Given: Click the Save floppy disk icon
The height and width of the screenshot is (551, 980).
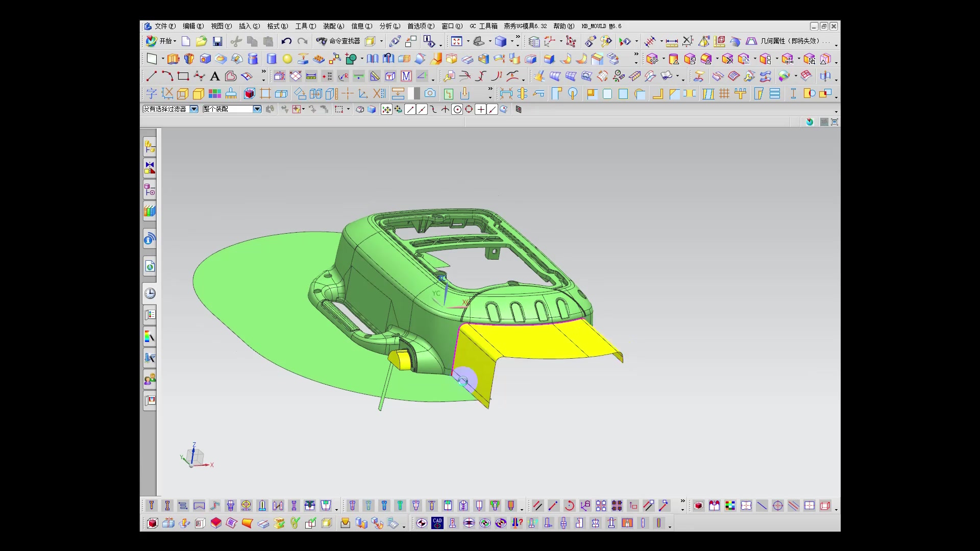Looking at the screenshot, I should click(x=217, y=41).
